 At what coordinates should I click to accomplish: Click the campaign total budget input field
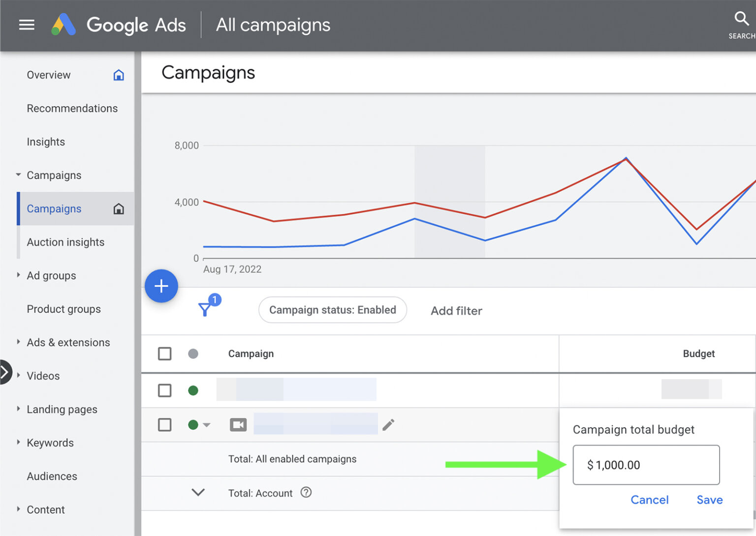646,465
